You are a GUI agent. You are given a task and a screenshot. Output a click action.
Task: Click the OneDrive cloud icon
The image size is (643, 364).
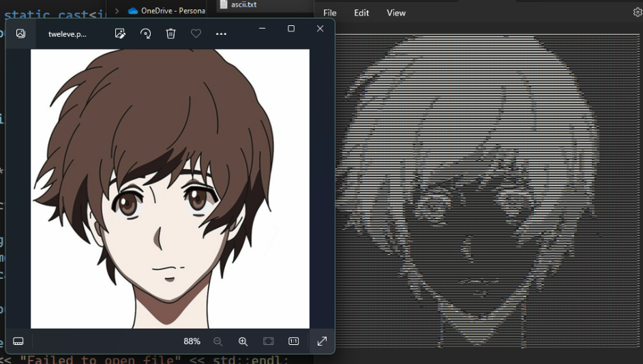coord(133,11)
